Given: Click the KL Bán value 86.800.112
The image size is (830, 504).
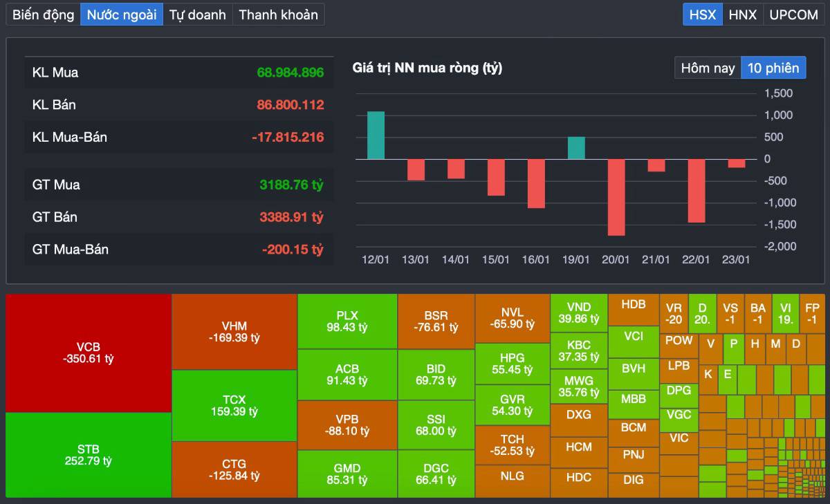Looking at the screenshot, I should click(290, 105).
